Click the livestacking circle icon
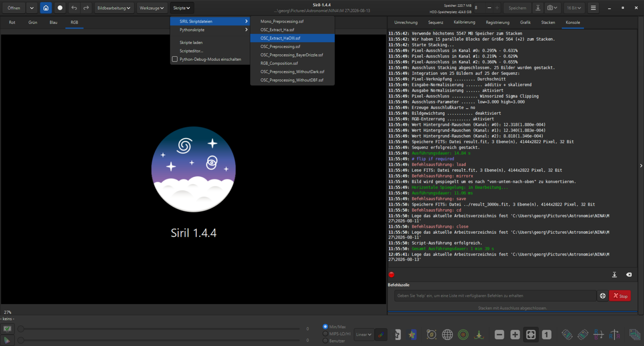This screenshot has height=346, width=644. 60,8
